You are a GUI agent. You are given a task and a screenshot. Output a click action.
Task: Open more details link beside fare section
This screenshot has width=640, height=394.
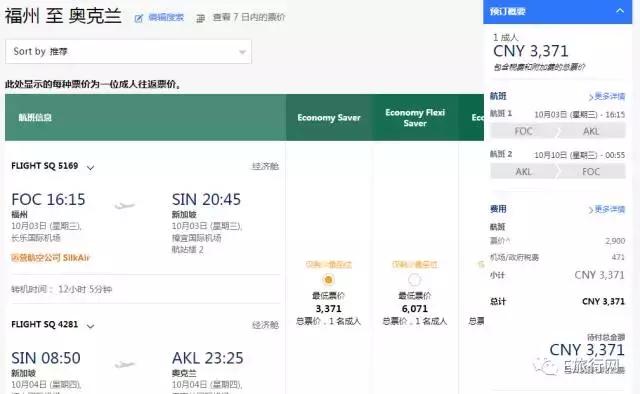click(x=607, y=209)
